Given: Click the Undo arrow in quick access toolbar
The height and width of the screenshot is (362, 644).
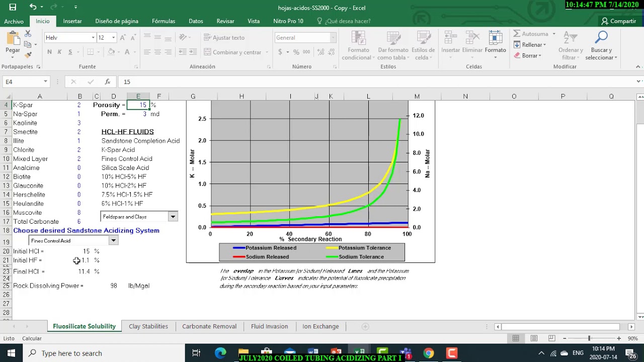Looking at the screenshot, I should coord(33,7).
